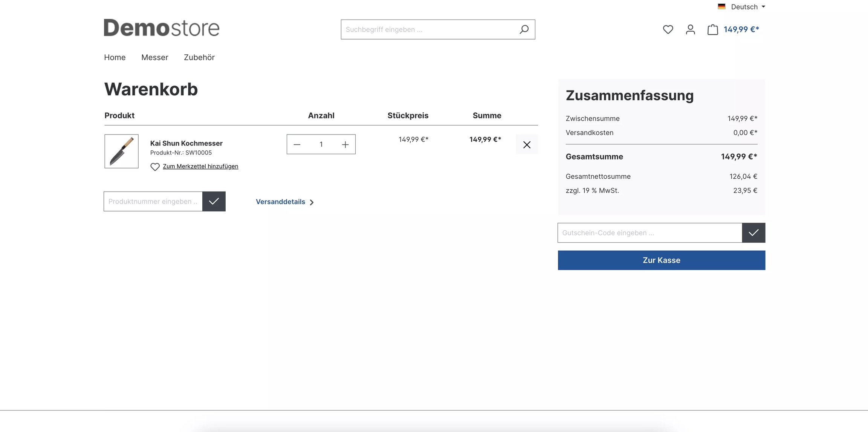Apply voucher code with checkmark button
868x432 pixels.
[753, 233]
